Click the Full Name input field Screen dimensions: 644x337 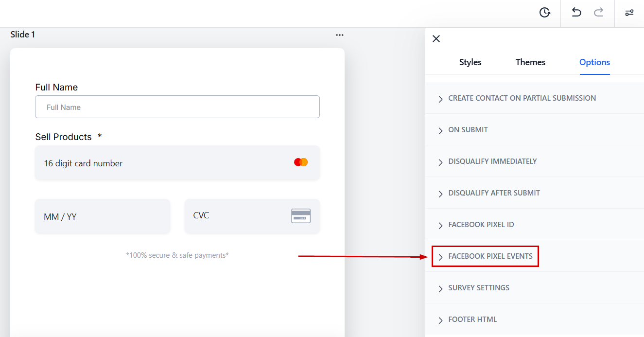177,107
